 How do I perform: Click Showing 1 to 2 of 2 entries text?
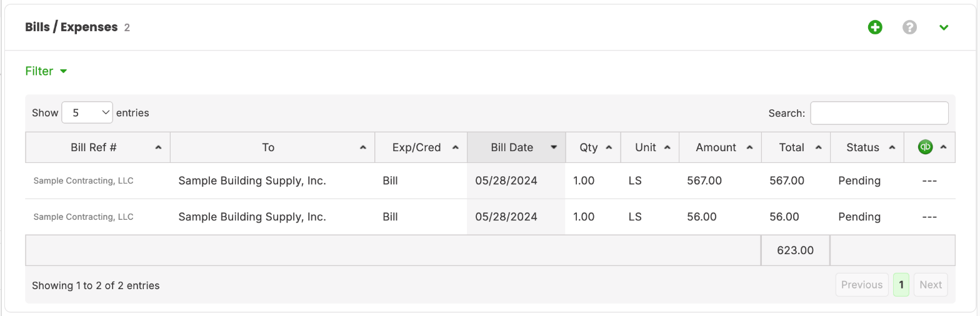point(96,285)
